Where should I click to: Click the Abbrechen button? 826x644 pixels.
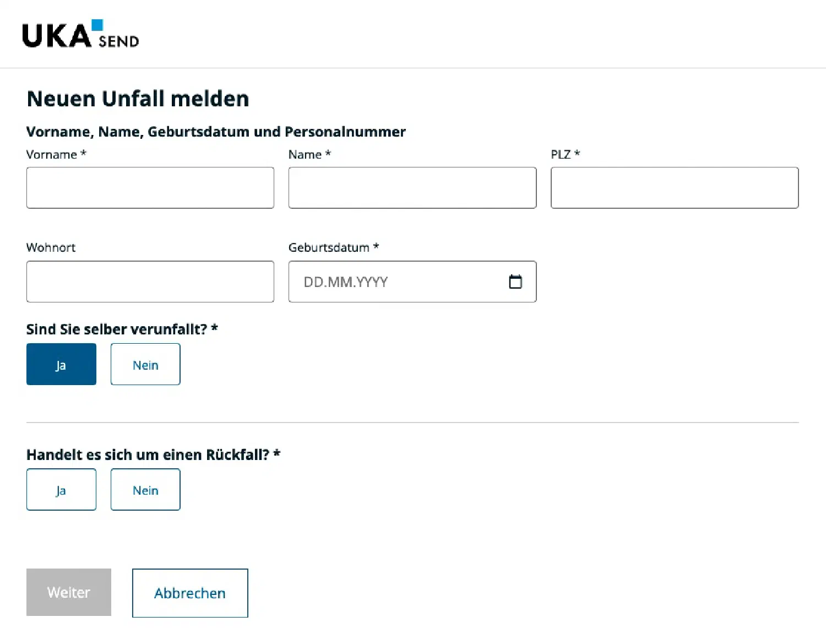pos(189,593)
